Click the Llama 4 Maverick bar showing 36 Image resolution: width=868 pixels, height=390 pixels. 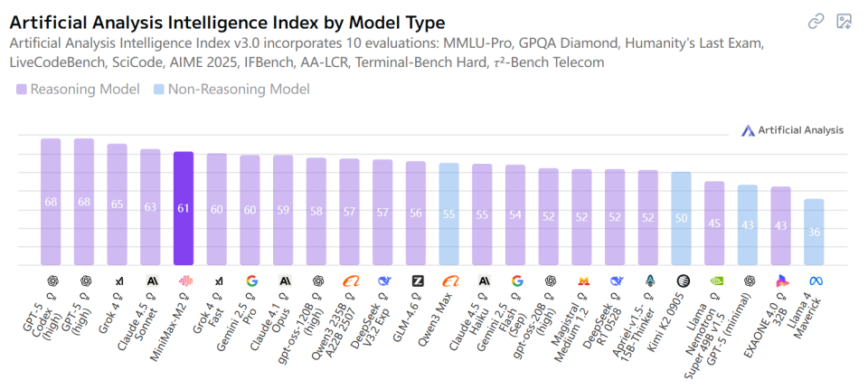coord(815,233)
